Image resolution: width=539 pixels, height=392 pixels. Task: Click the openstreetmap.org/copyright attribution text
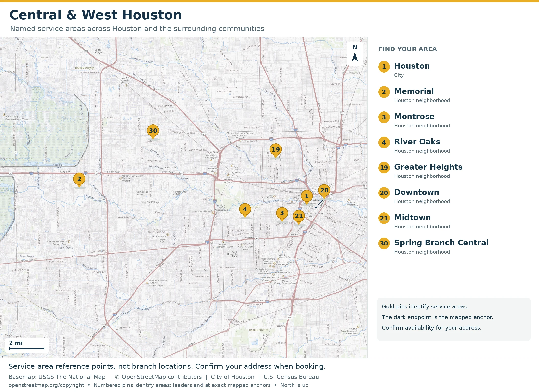46,385
